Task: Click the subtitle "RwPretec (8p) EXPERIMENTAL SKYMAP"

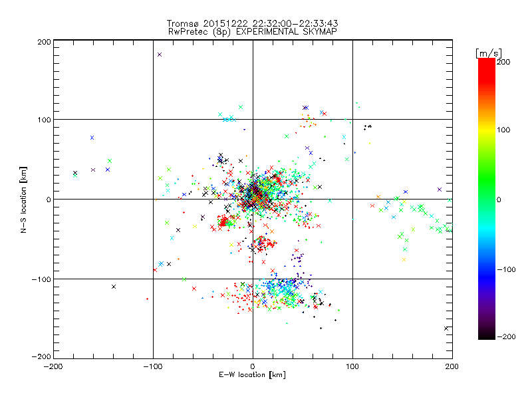Action: 252,32
